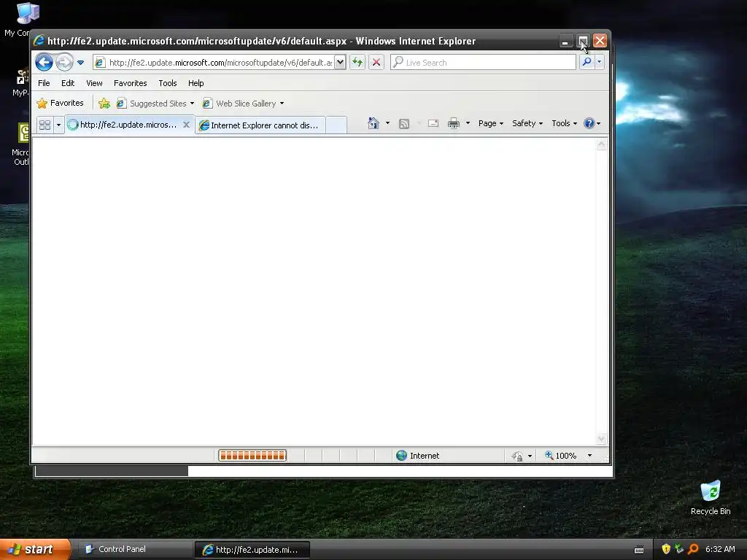Click the Quick Tabs grid icon
The image size is (747, 560).
tap(44, 125)
